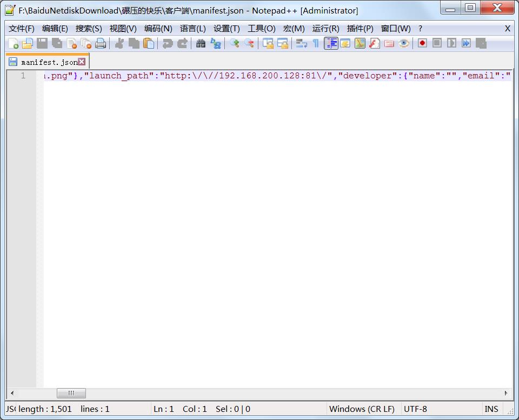Toggle INS insert mode in status bar
This screenshot has width=519, height=420.
coord(491,409)
